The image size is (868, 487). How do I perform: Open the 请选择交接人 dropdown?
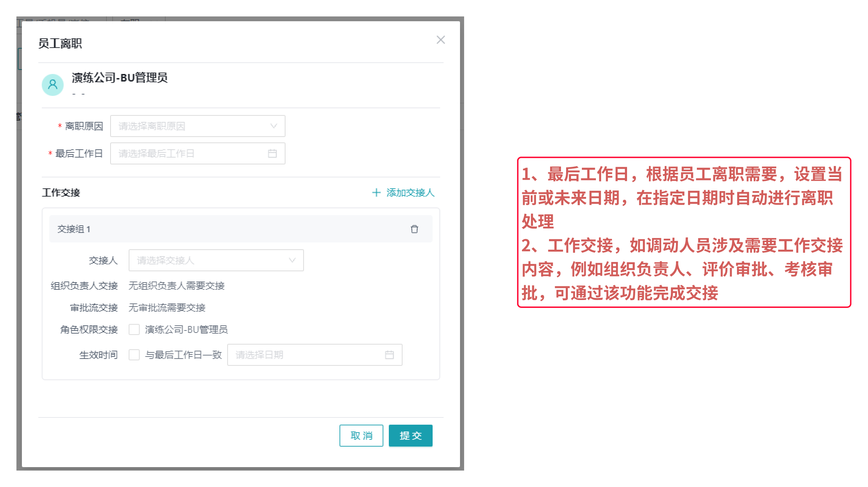(209, 260)
